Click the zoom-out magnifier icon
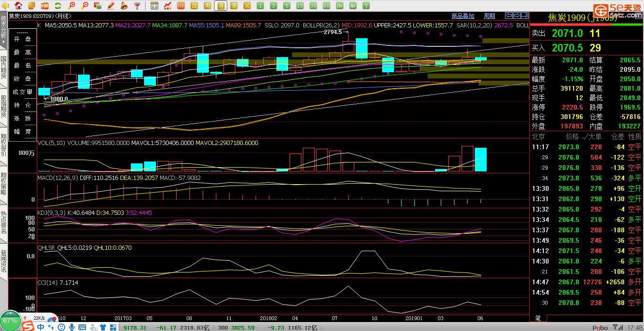Viewport: 644px width, 331px height. [x=85, y=6]
